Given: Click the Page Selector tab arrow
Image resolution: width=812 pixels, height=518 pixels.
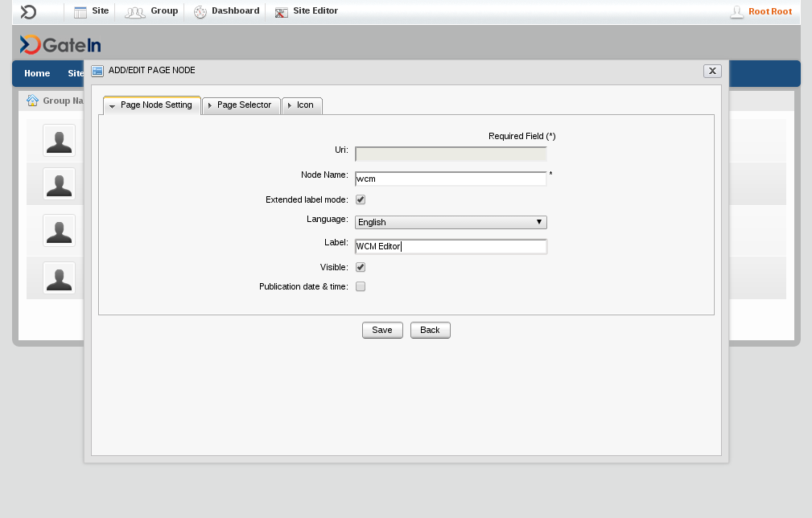Looking at the screenshot, I should [x=210, y=105].
